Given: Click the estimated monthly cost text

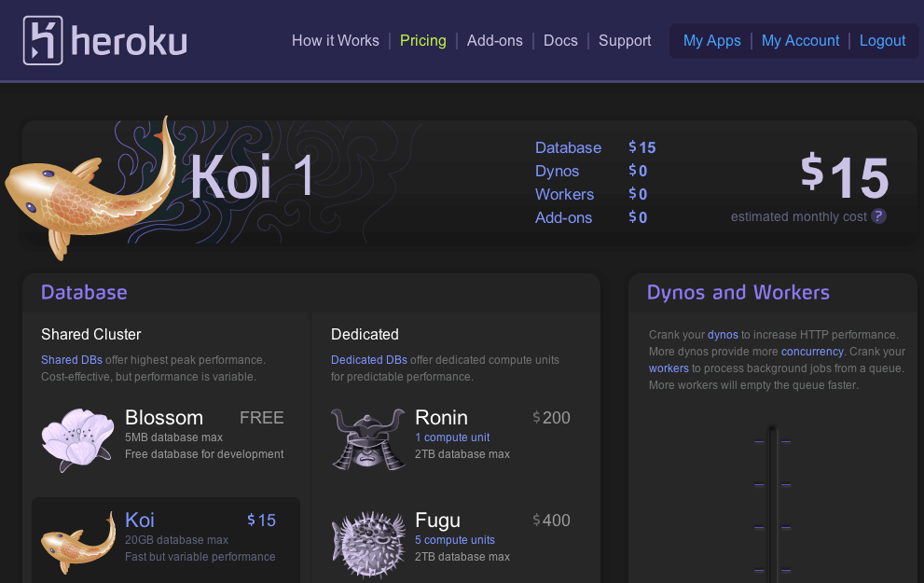Looking at the screenshot, I should (798, 217).
